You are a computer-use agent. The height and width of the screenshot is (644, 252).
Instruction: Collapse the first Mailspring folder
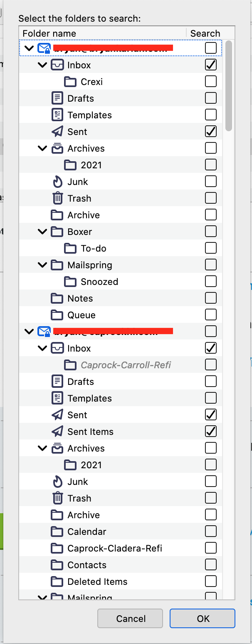(42, 265)
